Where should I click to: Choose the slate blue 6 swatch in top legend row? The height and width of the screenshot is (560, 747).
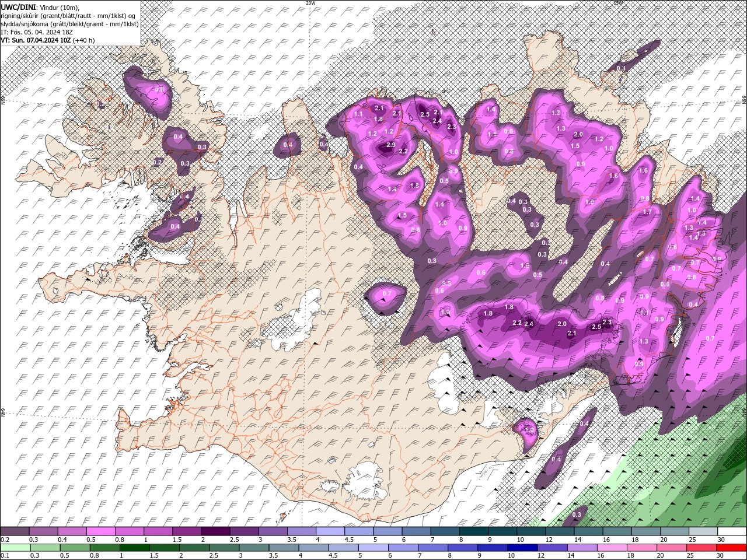pyautogui.click(x=417, y=531)
